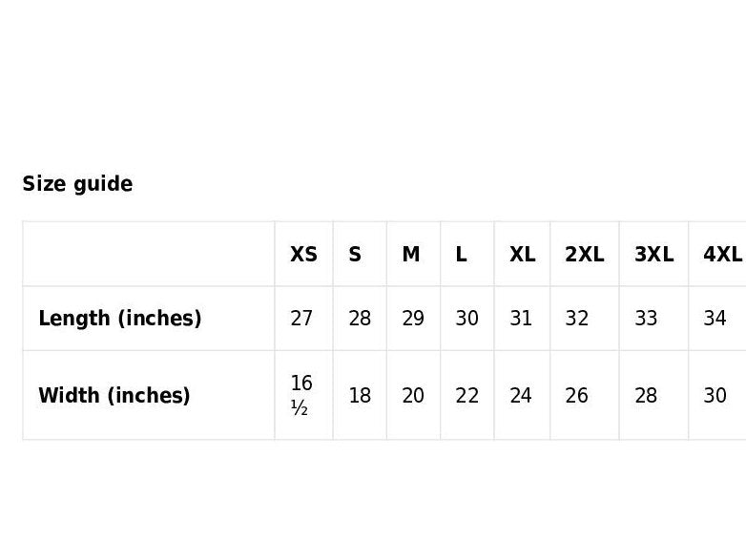Click the XS length value 27
Image resolution: width=746 pixels, height=560 pixels.
tap(301, 319)
